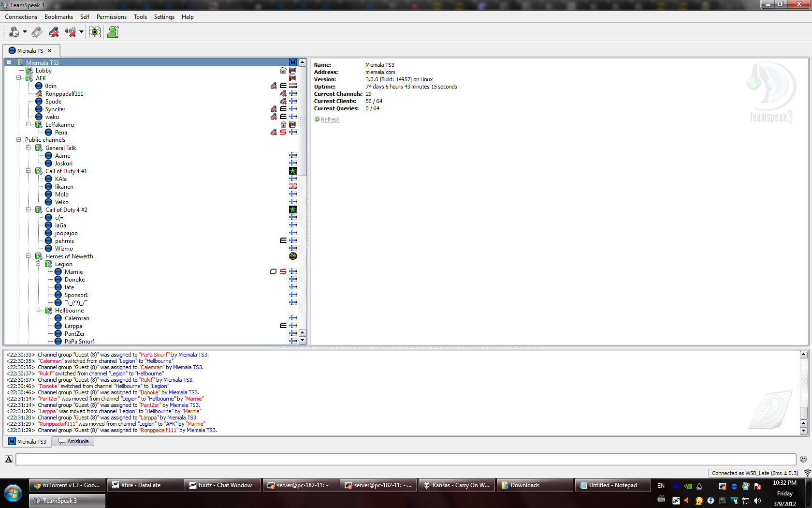Open Xfire DataLate taskbar button

coord(145,485)
